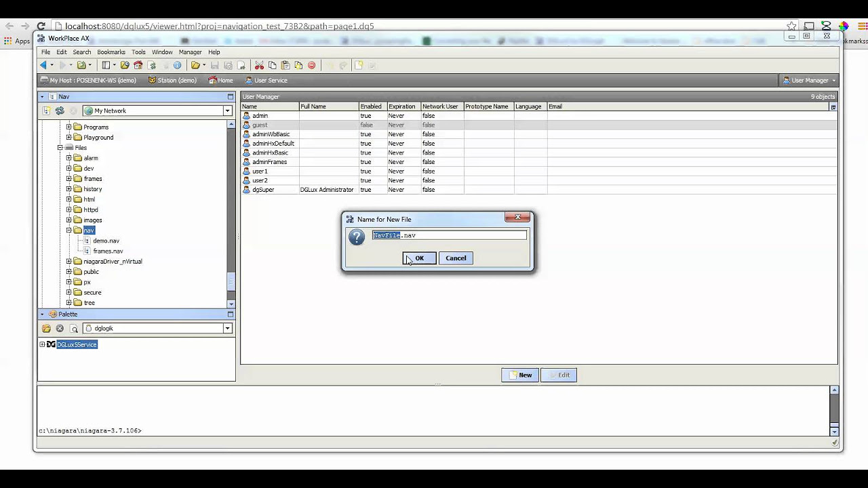Expand the DGLux5Service entry in the Palette
The image size is (868, 488).
coord(42,344)
